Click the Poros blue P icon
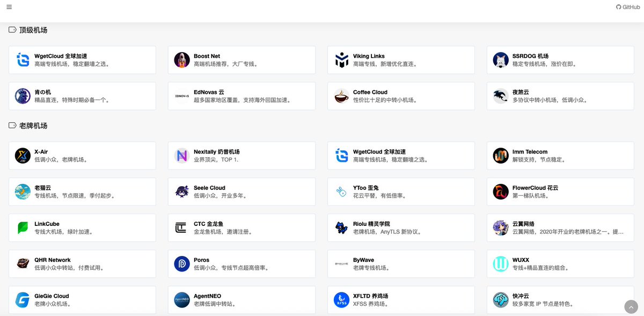Screen dimensions: 644x316 click(x=182, y=263)
